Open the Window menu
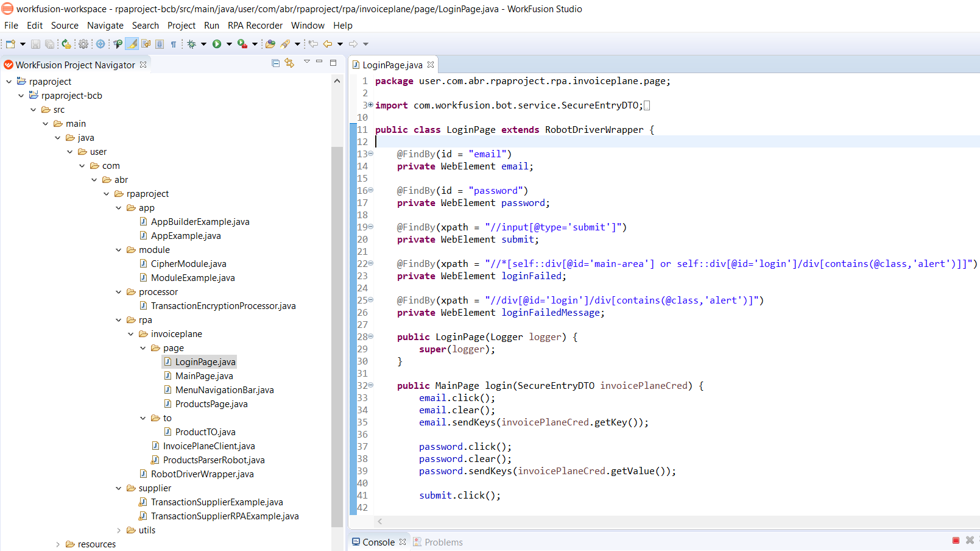This screenshot has height=551, width=980. point(308,26)
